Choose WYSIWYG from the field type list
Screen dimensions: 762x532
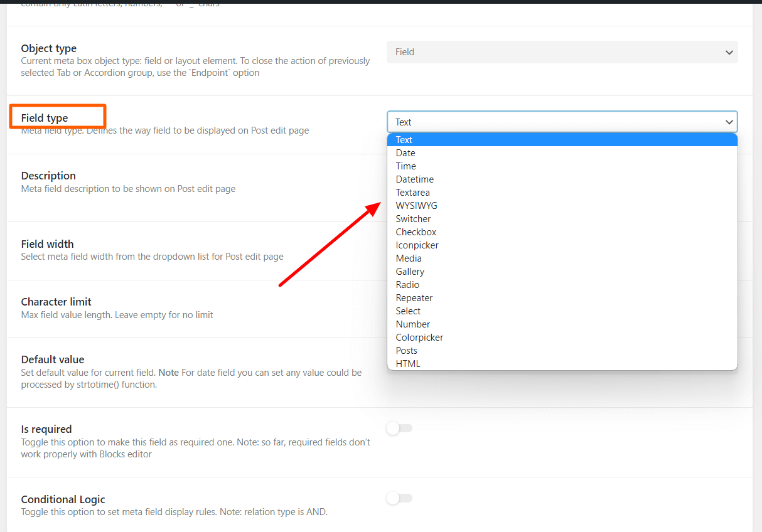point(562,206)
